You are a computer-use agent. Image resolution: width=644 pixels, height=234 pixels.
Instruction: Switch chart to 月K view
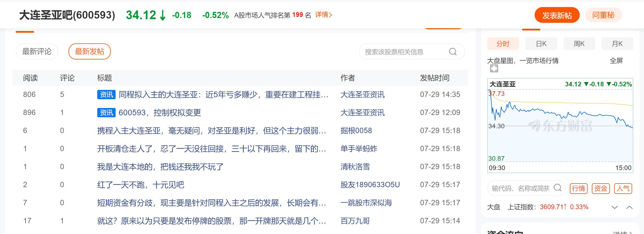coord(617,44)
